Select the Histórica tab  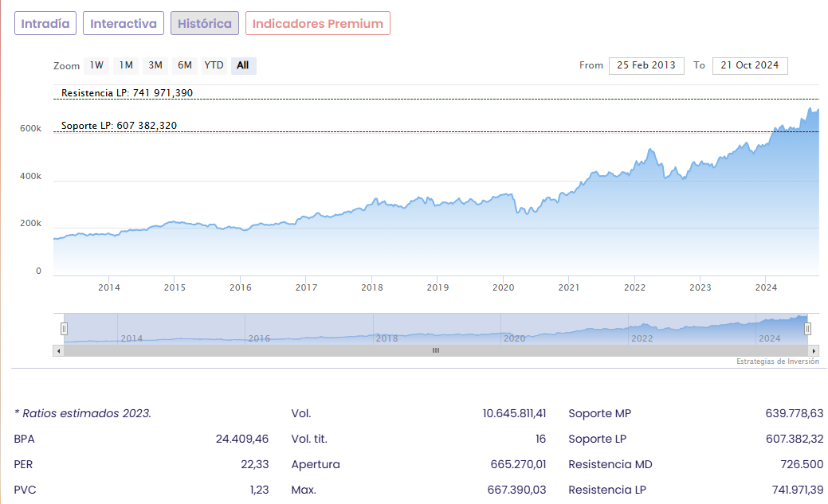[205, 24]
